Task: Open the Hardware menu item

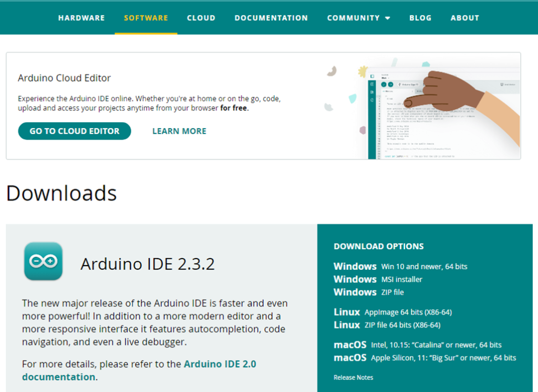Action: click(81, 18)
